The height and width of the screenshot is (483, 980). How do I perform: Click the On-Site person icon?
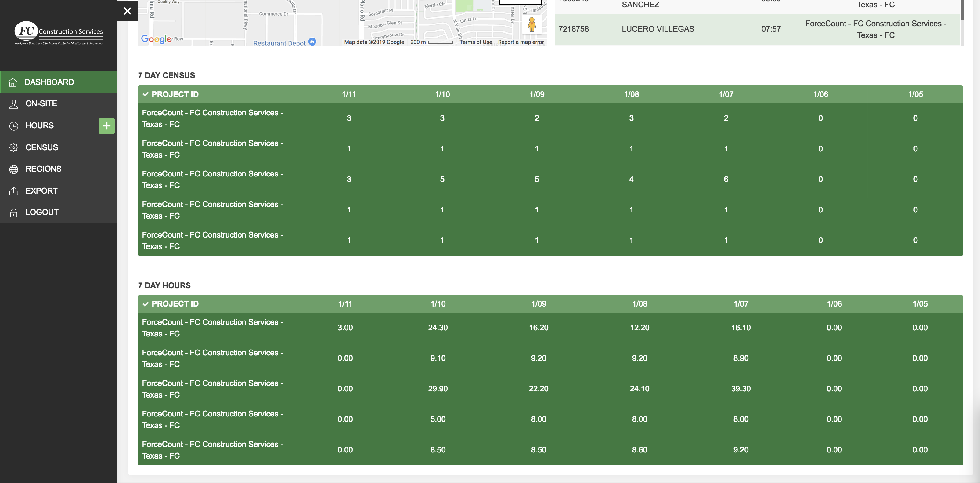14,104
